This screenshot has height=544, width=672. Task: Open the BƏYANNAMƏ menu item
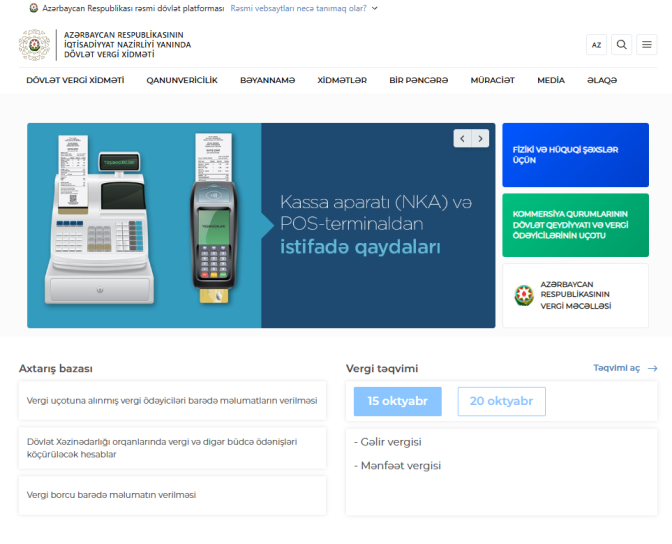[267, 80]
